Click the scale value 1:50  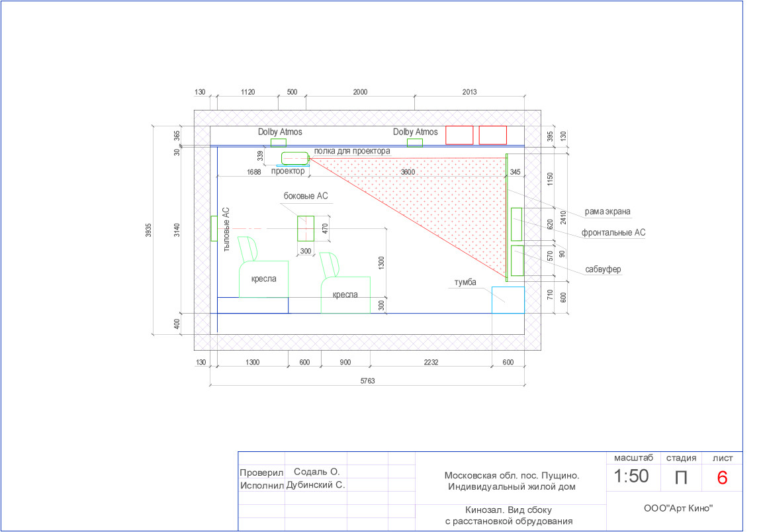click(631, 477)
